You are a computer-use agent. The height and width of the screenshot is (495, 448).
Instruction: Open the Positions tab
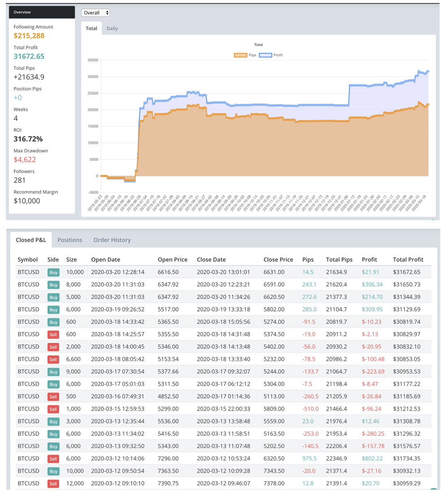pos(70,240)
